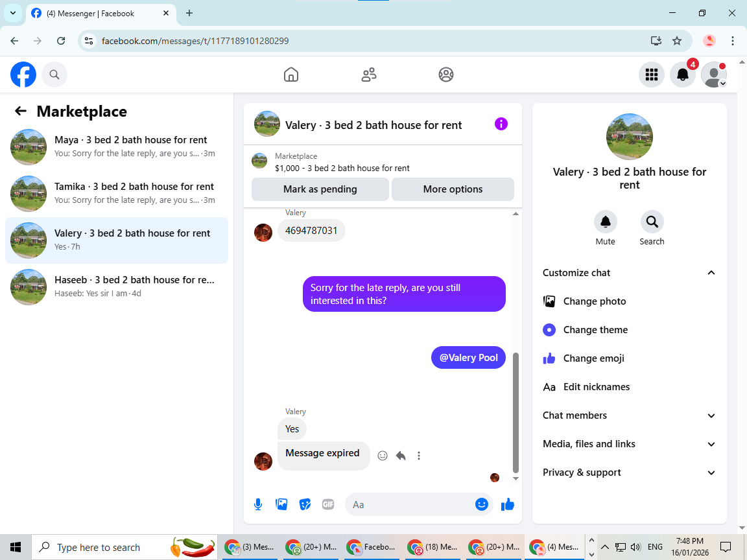The height and width of the screenshot is (560, 747).
Task: Reply to the 'Message expired' message
Action: [x=401, y=456]
